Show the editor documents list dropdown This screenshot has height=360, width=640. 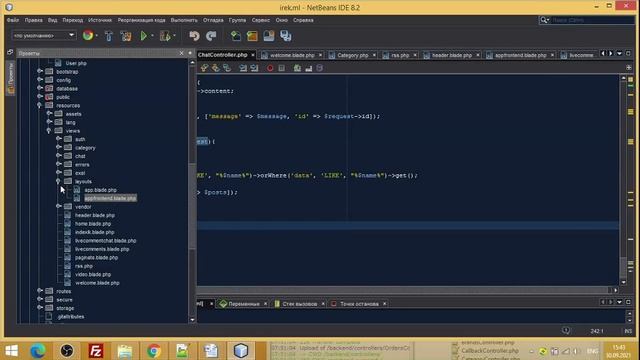[x=619, y=53]
